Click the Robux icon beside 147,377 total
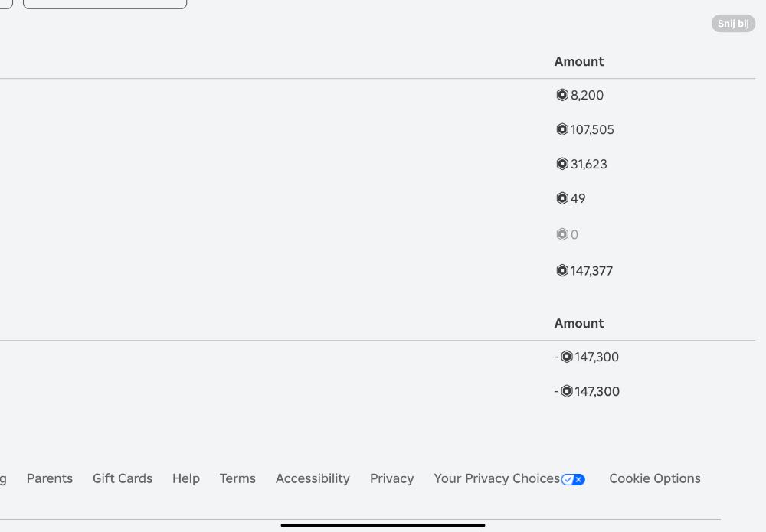This screenshot has height=532, width=766. [x=561, y=270]
